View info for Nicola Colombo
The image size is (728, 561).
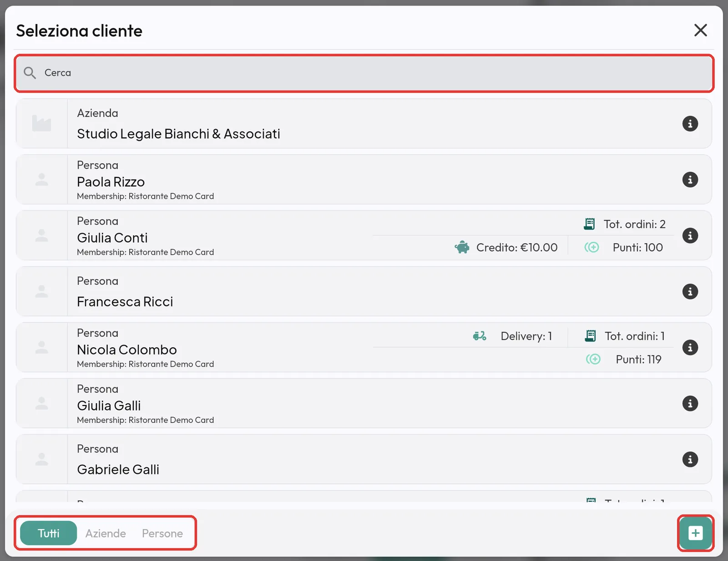690,347
